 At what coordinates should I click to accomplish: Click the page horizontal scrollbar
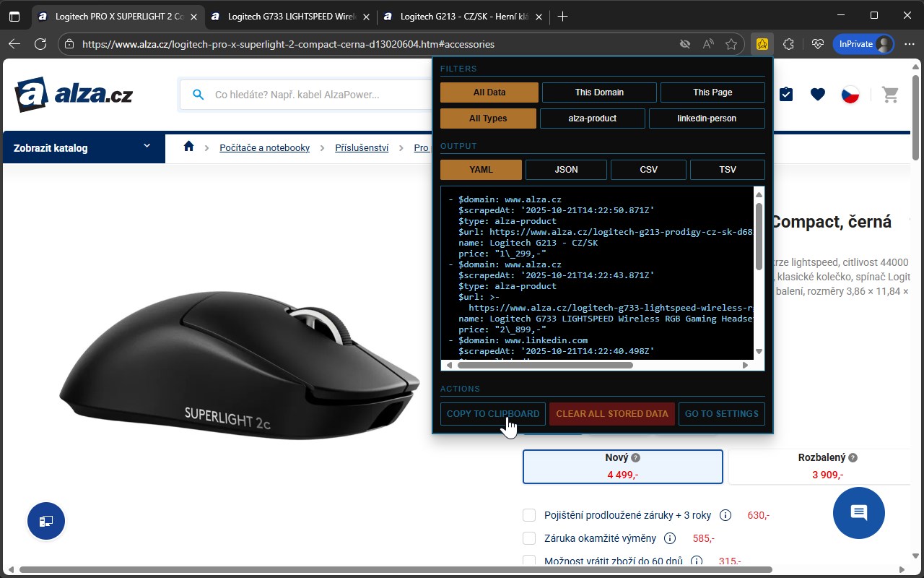tap(396, 569)
